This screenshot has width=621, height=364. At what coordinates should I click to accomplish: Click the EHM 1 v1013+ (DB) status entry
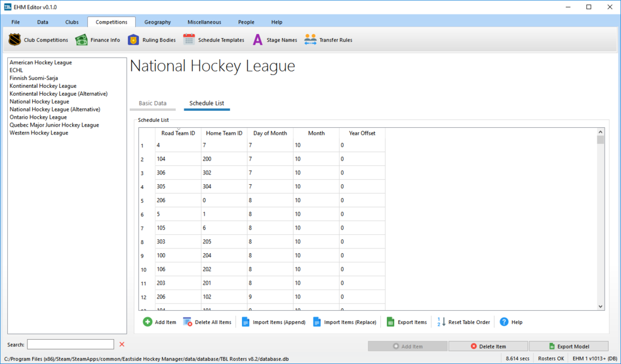pos(595,359)
